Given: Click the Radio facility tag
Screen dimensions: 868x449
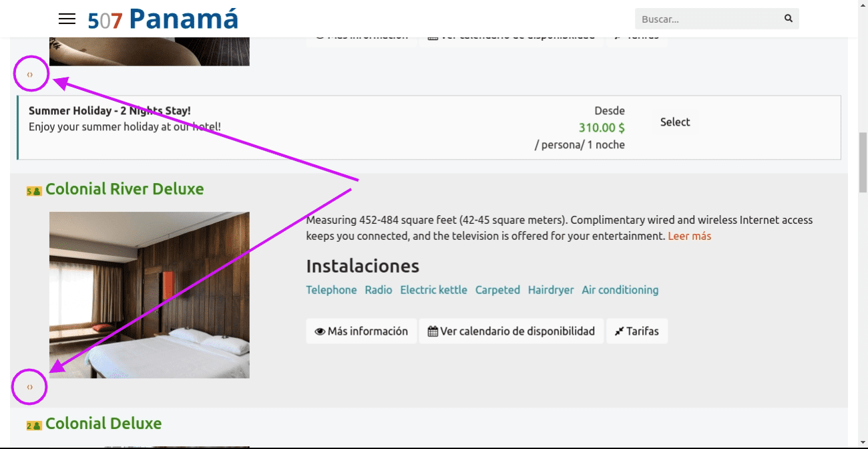Looking at the screenshot, I should pyautogui.click(x=379, y=290).
